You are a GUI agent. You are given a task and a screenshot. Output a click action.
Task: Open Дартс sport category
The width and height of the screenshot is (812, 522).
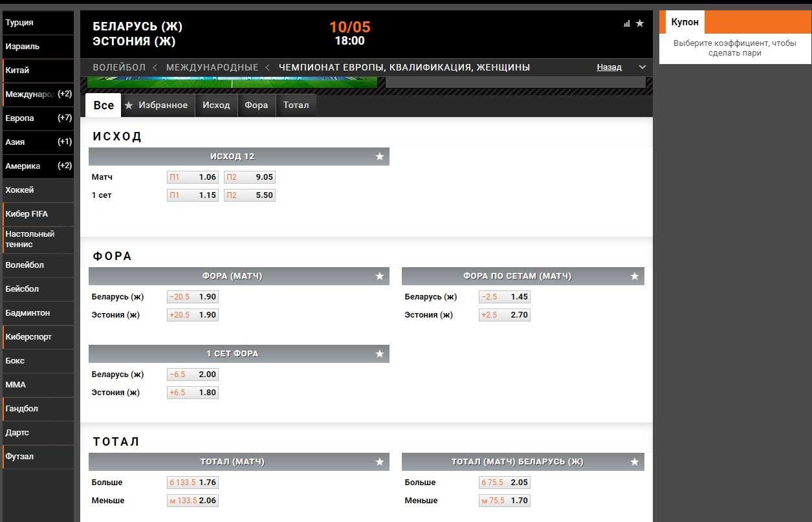pos(38,433)
